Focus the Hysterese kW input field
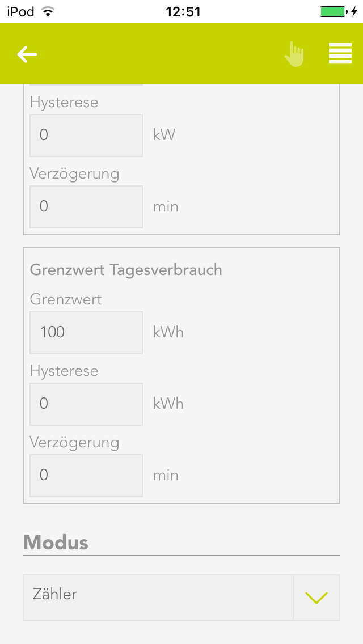The width and height of the screenshot is (363, 644). point(86,135)
